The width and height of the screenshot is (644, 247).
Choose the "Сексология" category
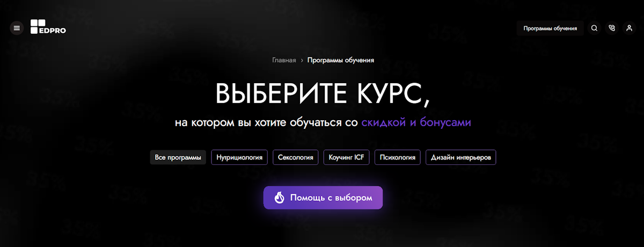[x=296, y=157]
